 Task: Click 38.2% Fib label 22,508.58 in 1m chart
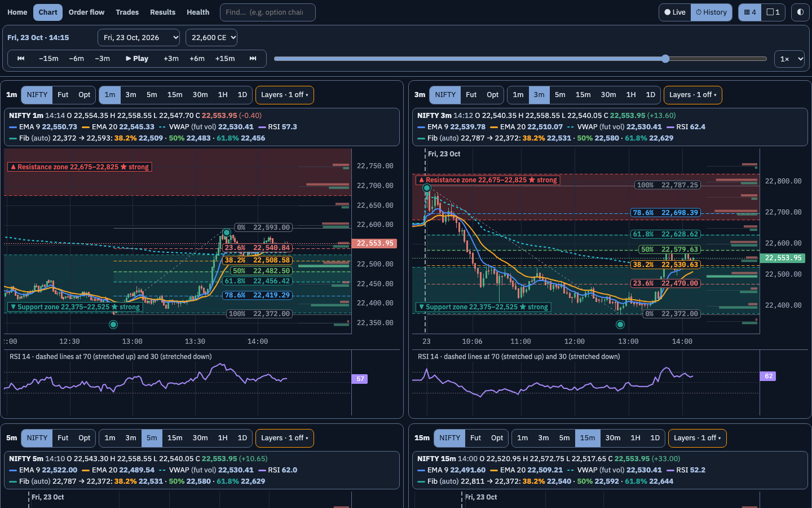[x=257, y=260]
